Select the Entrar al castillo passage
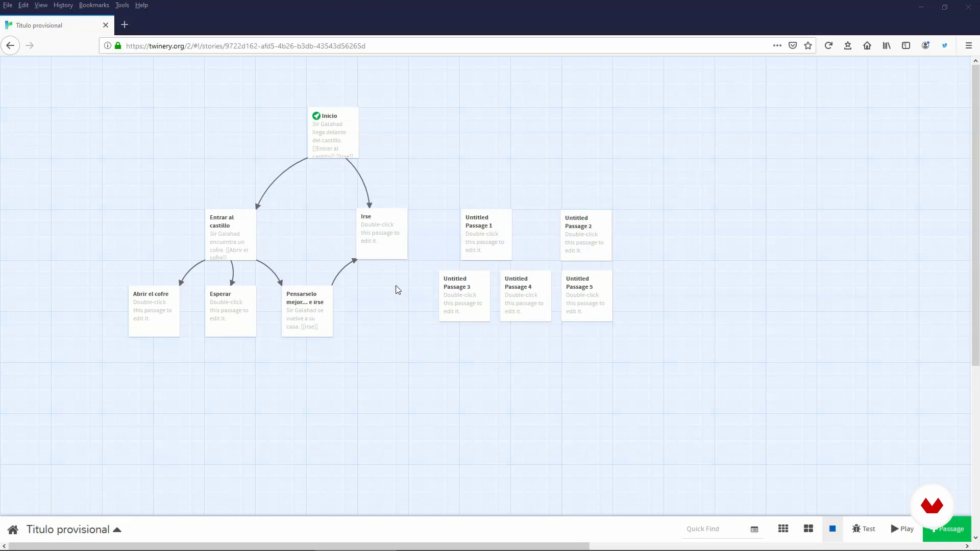The height and width of the screenshot is (551, 980). click(230, 235)
